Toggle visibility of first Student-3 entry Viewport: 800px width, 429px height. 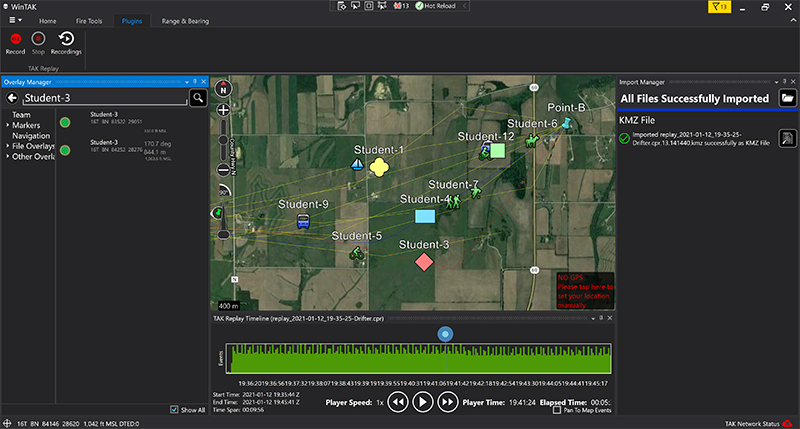point(64,122)
